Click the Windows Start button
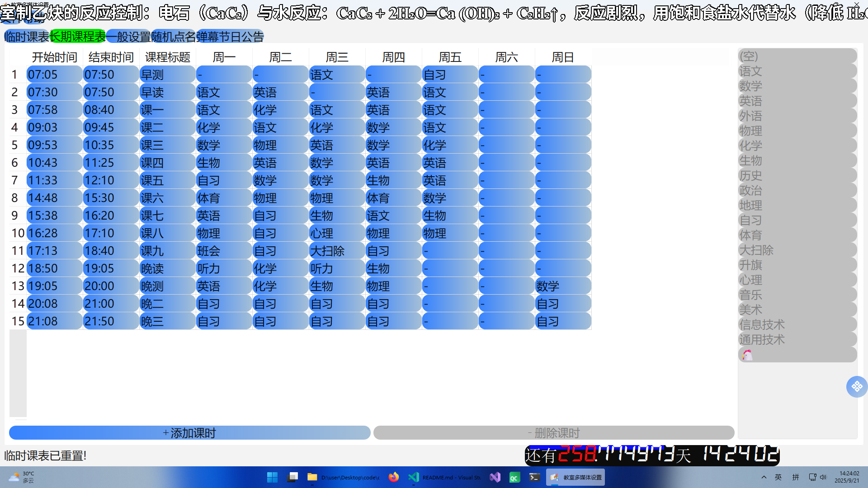Image resolution: width=868 pixels, height=488 pixels. [x=272, y=477]
